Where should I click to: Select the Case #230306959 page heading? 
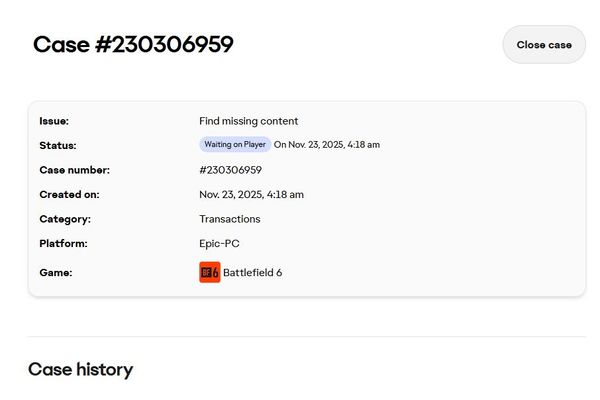click(x=133, y=45)
